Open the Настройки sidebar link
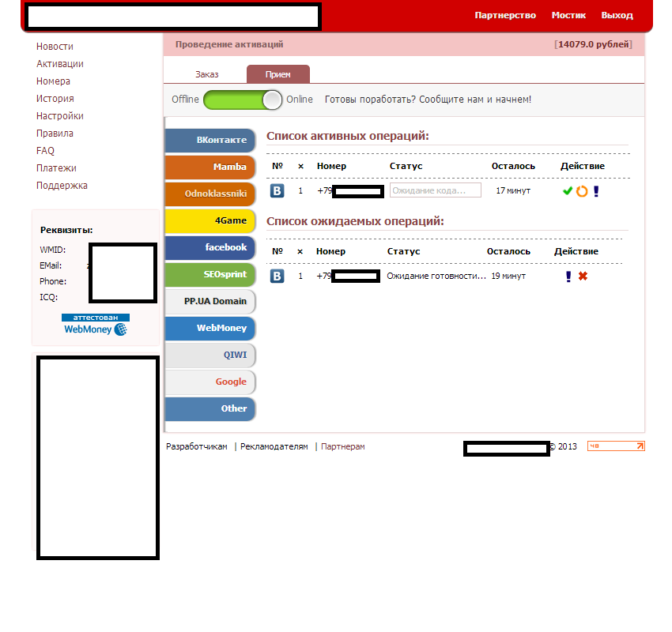 (59, 116)
